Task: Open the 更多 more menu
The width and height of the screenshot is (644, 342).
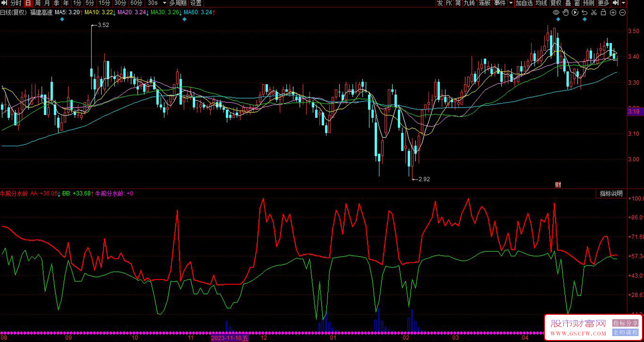Action: point(603,3)
